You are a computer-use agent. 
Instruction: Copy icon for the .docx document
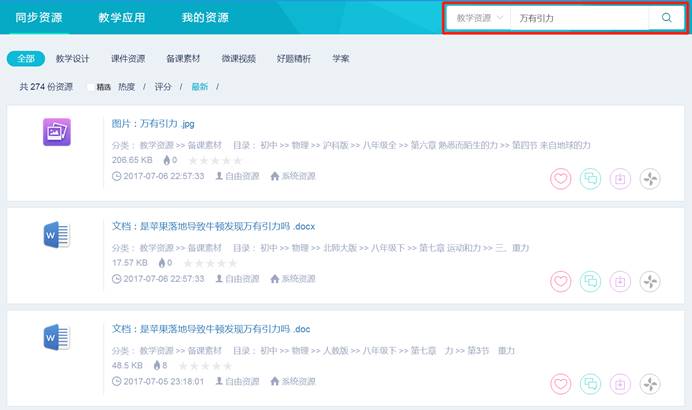pyautogui.click(x=590, y=281)
